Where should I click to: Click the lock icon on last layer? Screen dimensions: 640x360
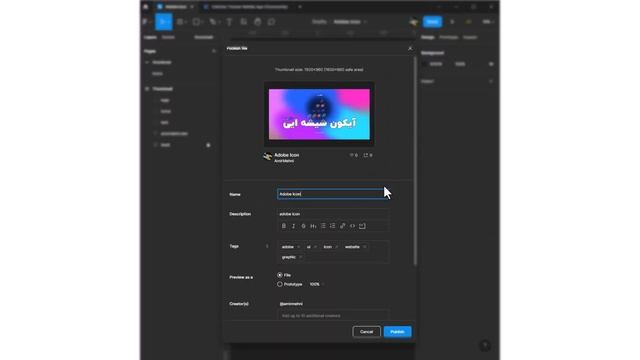pyautogui.click(x=208, y=145)
